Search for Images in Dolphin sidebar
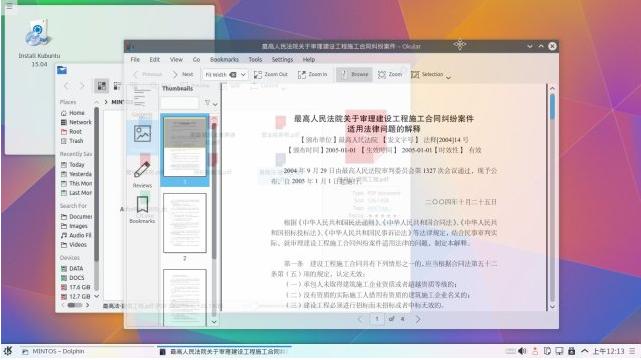 point(74,226)
